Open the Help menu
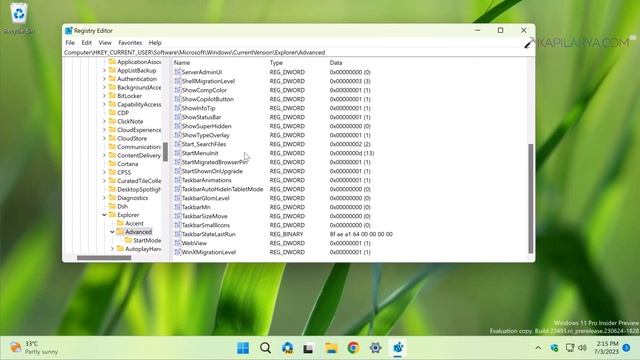This screenshot has width=640, height=360. tap(155, 42)
